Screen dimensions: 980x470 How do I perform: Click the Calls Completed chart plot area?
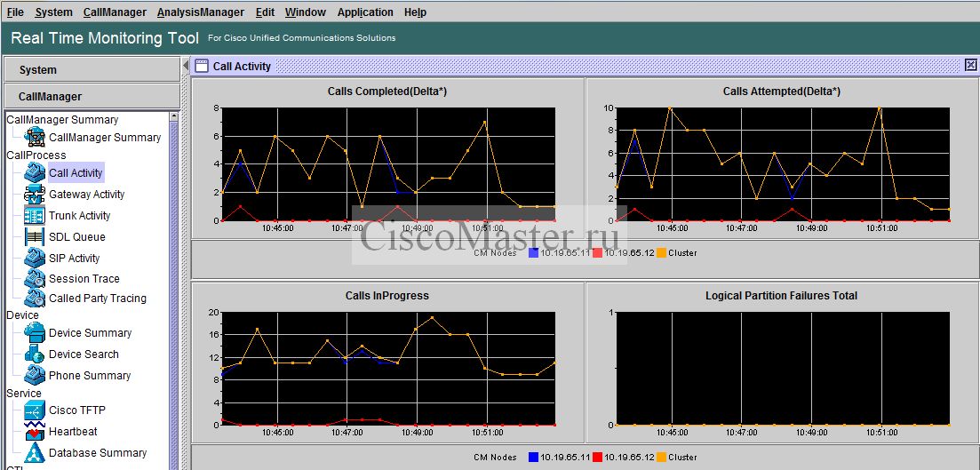click(x=388, y=163)
